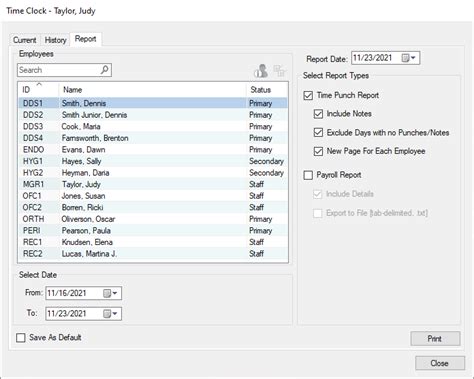474x379 pixels.
Task: Click the grayed list options icon beside the person icon
Action: [x=279, y=71]
